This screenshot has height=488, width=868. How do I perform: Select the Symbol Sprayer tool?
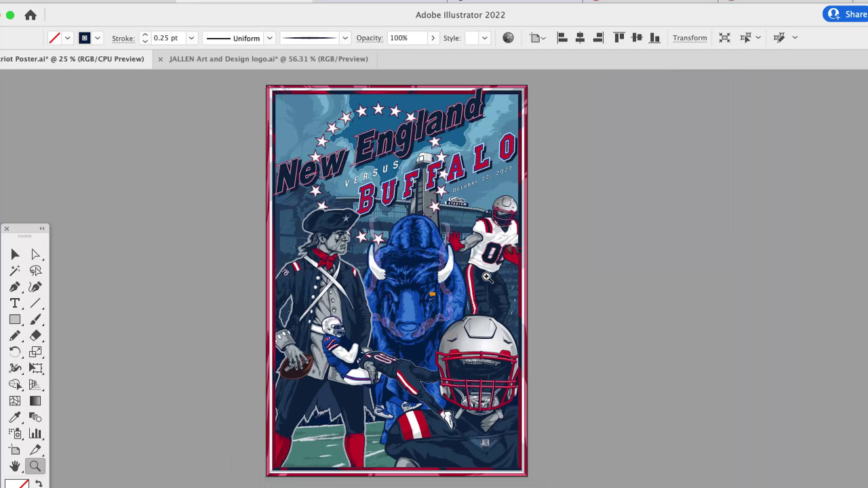pos(15,433)
